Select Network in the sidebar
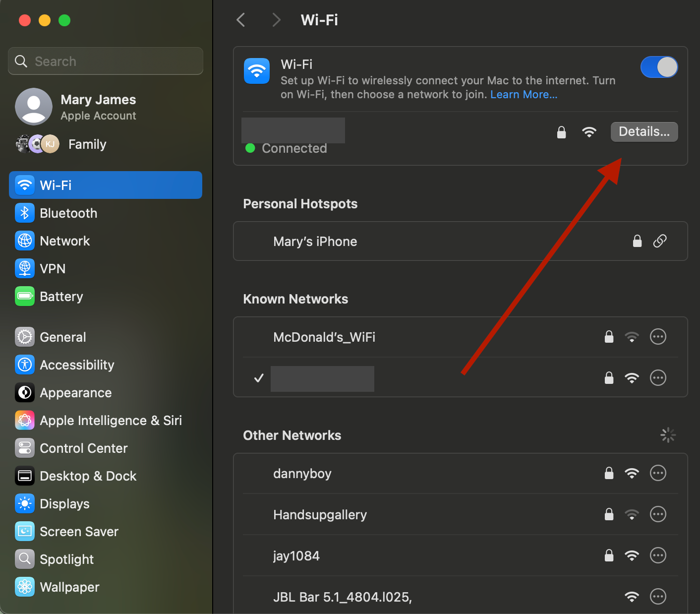Screen dimensions: 700x614 coord(65,241)
